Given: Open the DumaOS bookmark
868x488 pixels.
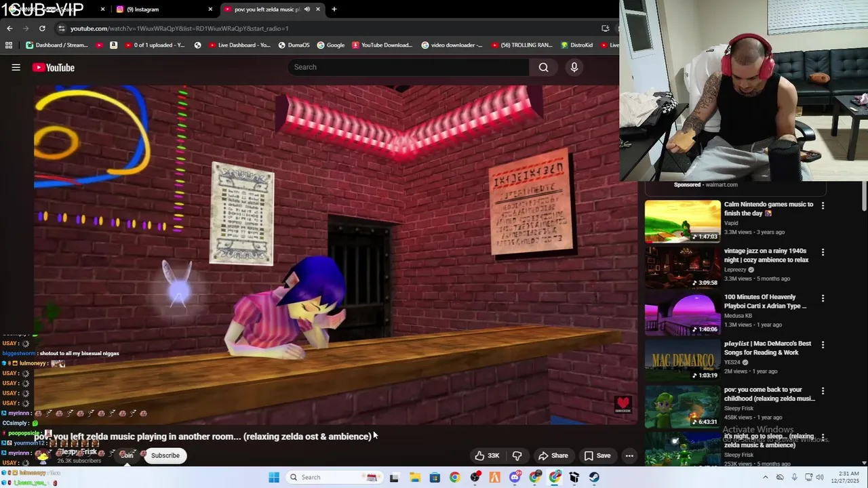Looking at the screenshot, I should pos(294,45).
